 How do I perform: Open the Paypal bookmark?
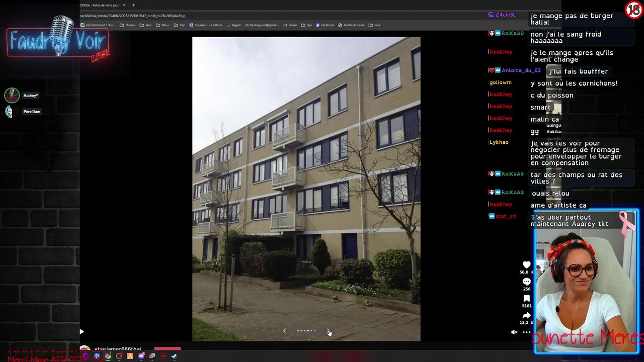click(233, 25)
